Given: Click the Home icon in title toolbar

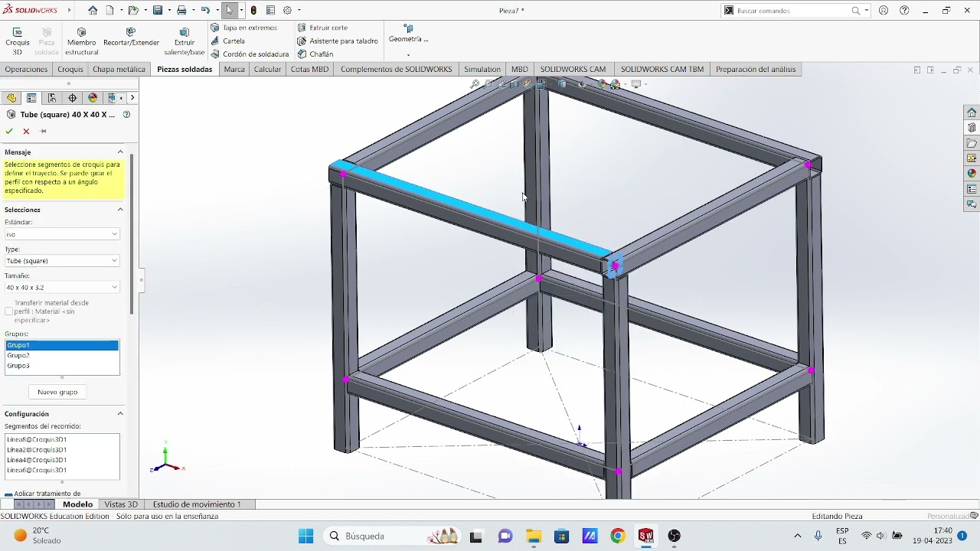Looking at the screenshot, I should pyautogui.click(x=93, y=11).
